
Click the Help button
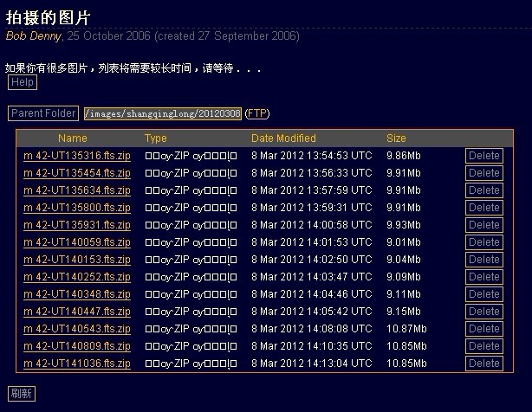click(x=23, y=82)
